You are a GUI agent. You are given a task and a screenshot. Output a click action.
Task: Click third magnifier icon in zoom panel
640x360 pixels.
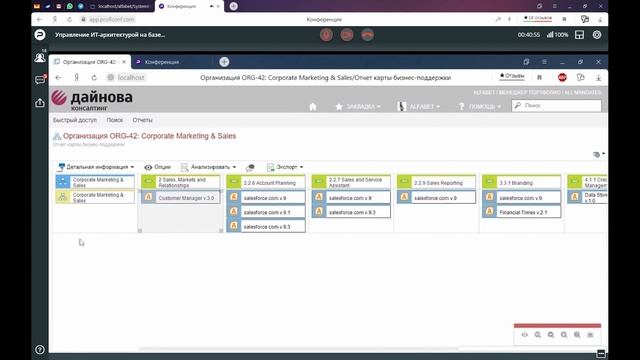pyautogui.click(x=564, y=335)
